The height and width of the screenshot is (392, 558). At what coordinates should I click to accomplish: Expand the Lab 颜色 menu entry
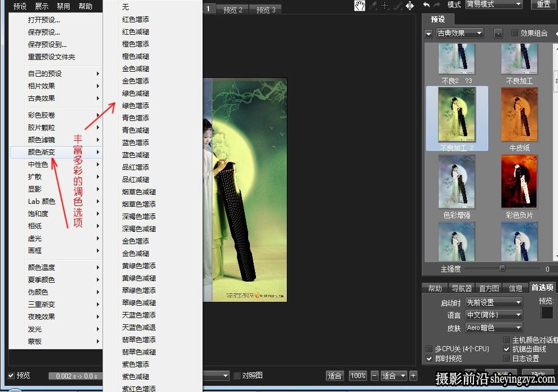point(56,202)
